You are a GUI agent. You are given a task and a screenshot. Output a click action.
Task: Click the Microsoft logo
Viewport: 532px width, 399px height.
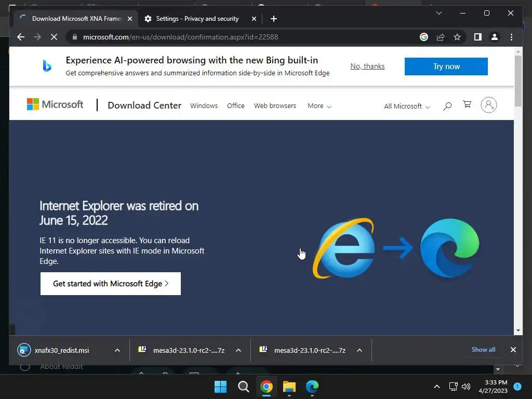(55, 104)
